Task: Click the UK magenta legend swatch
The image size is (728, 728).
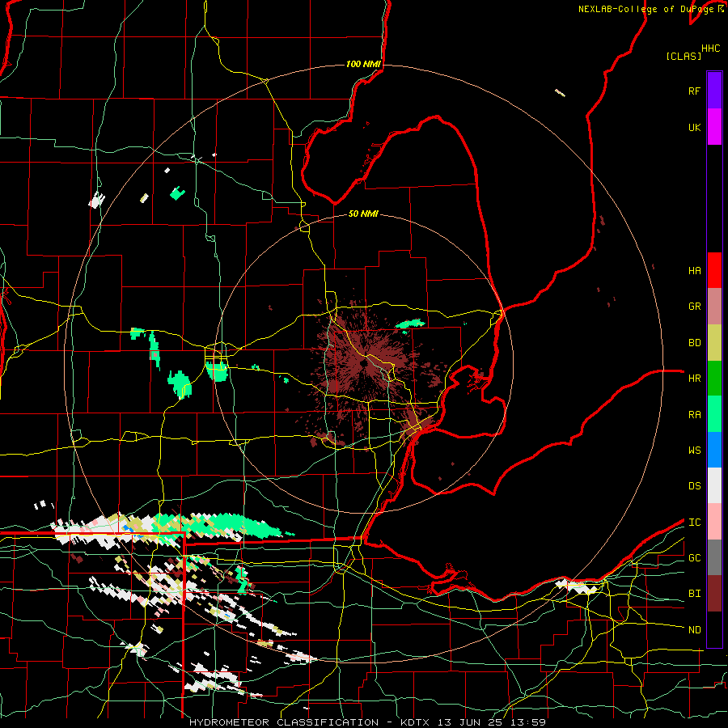Action: point(714,127)
